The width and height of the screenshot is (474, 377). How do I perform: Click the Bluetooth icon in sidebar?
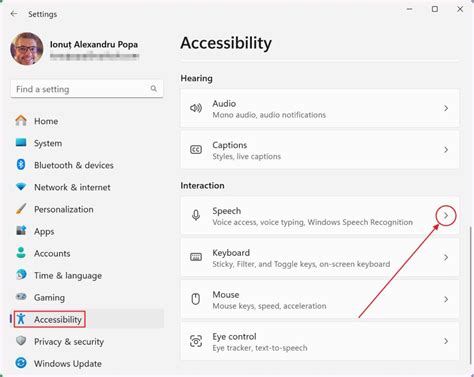coord(21,165)
